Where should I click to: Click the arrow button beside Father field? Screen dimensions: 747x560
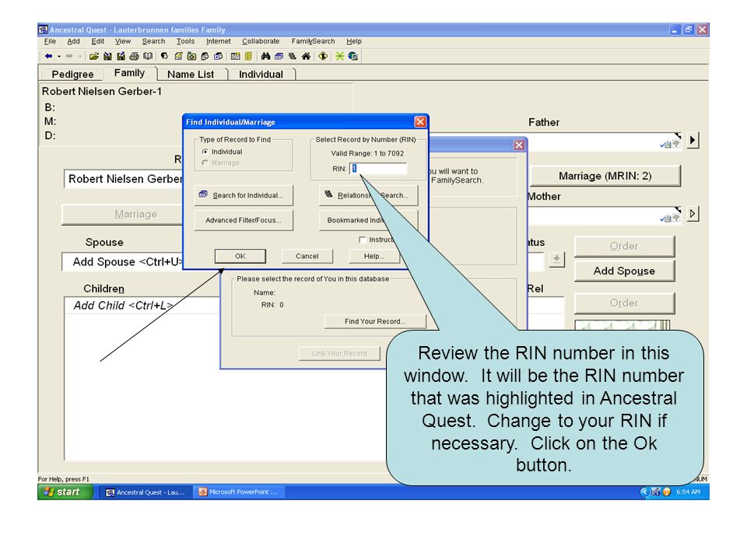tap(693, 141)
